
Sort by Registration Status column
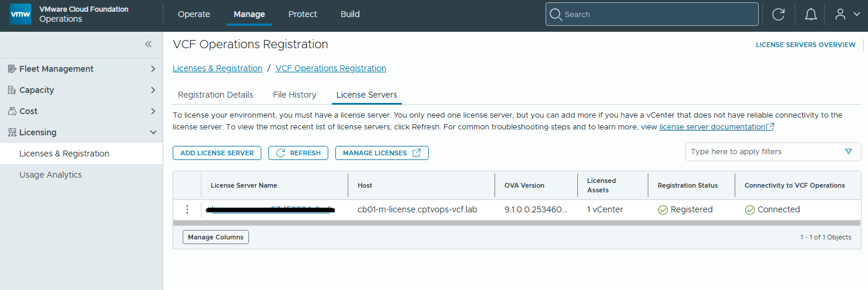pyautogui.click(x=688, y=185)
